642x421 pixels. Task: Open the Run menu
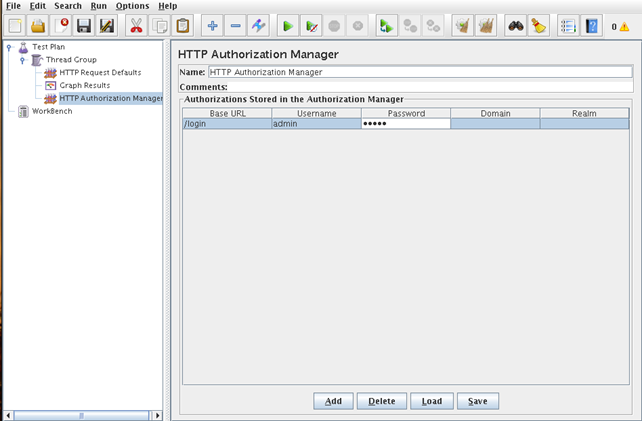(98, 6)
